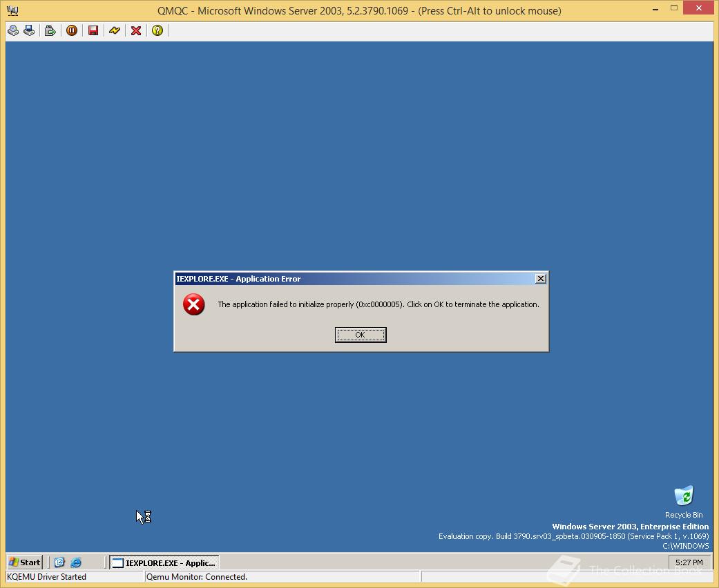Click the floppy drive toolbar icon
719x588 pixels.
tap(29, 30)
